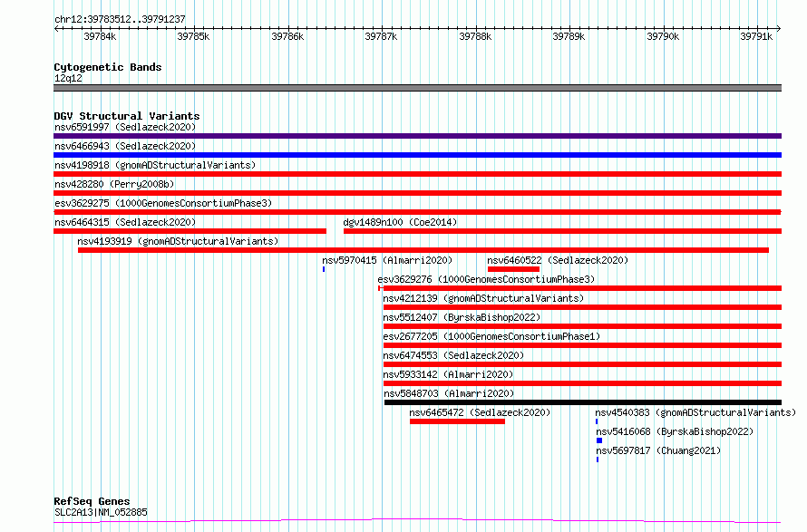The height and width of the screenshot is (532, 807).
Task: Select nsv5970415 (Almarri2020) label
Action: [x=387, y=260]
